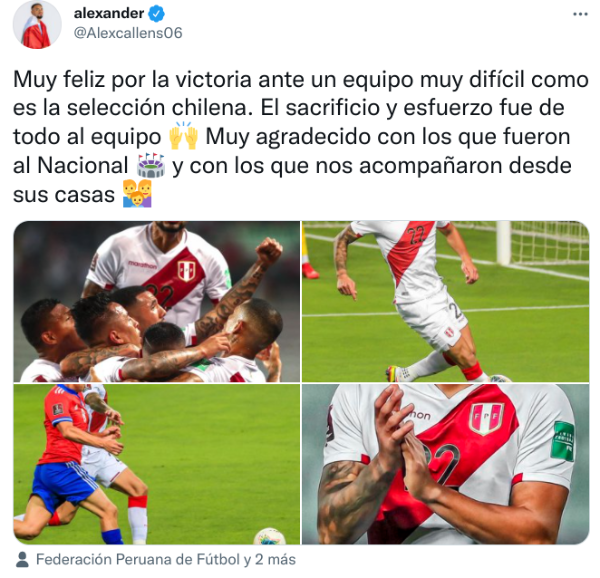Image resolution: width=600 pixels, height=578 pixels.
Task: Click the FPF crest on clapping player's jersey
Action: coord(486,418)
